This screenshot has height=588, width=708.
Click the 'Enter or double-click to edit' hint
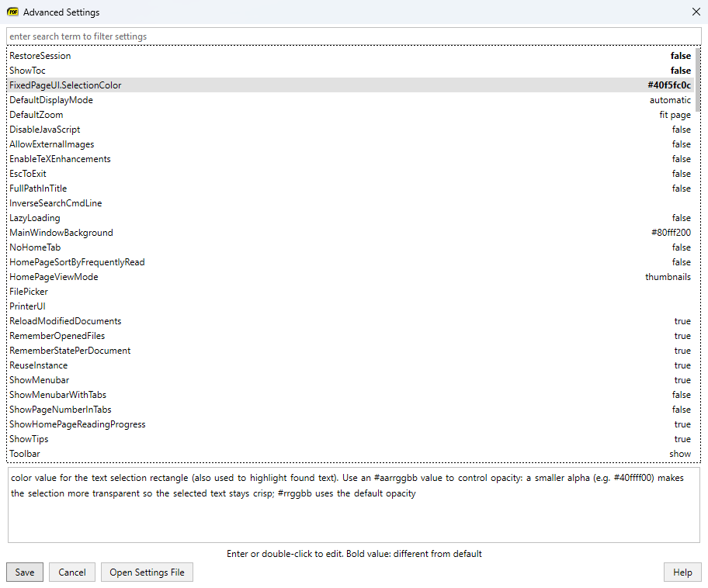tap(354, 554)
